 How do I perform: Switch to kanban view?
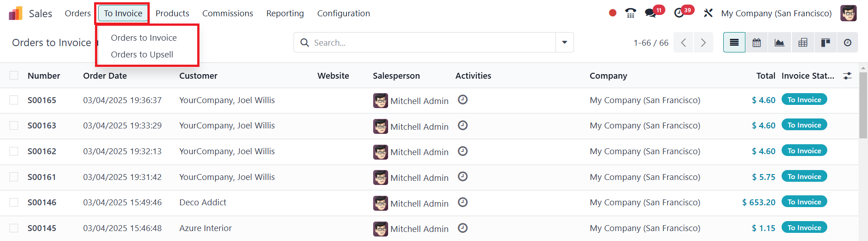(825, 43)
